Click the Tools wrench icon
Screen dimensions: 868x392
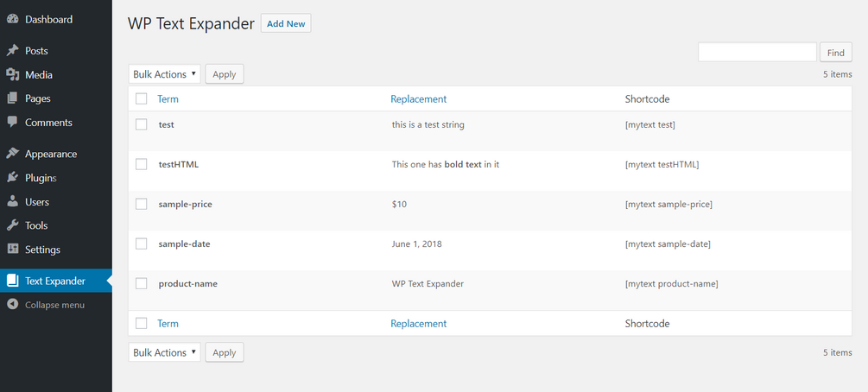(x=12, y=225)
